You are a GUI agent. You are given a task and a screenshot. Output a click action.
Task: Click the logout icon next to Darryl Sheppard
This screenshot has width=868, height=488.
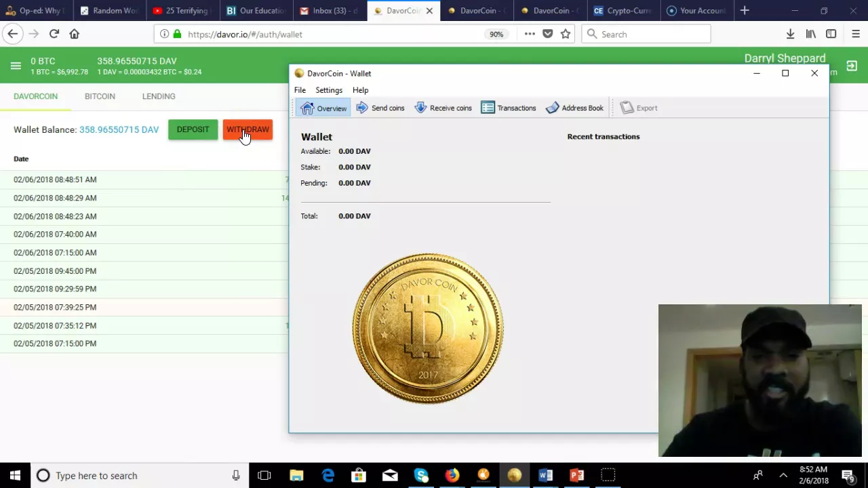852,66
